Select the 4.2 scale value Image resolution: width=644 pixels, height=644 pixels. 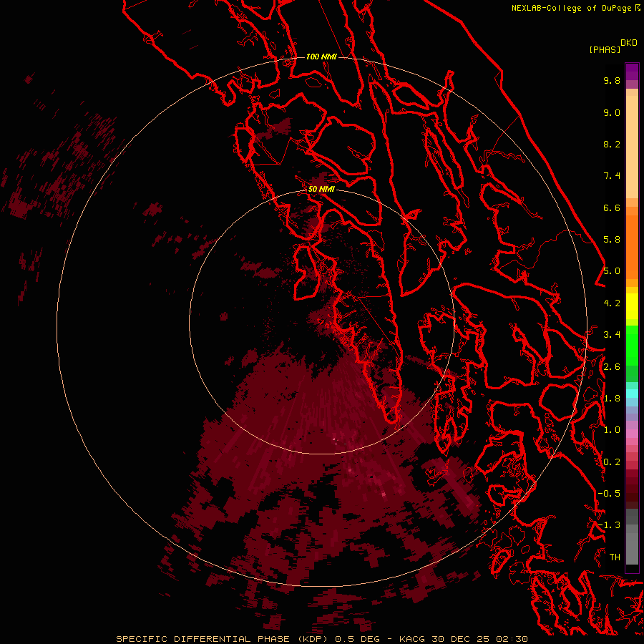612,303
